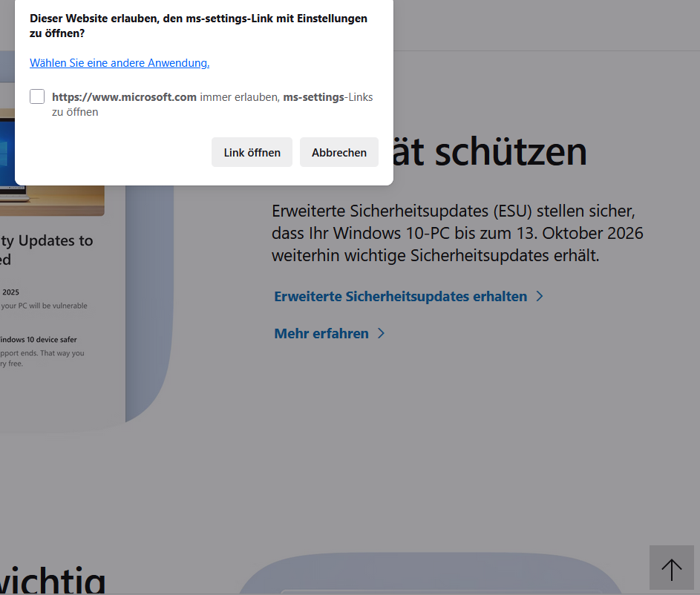
Task: Click the Link öffnen button
Action: click(252, 152)
